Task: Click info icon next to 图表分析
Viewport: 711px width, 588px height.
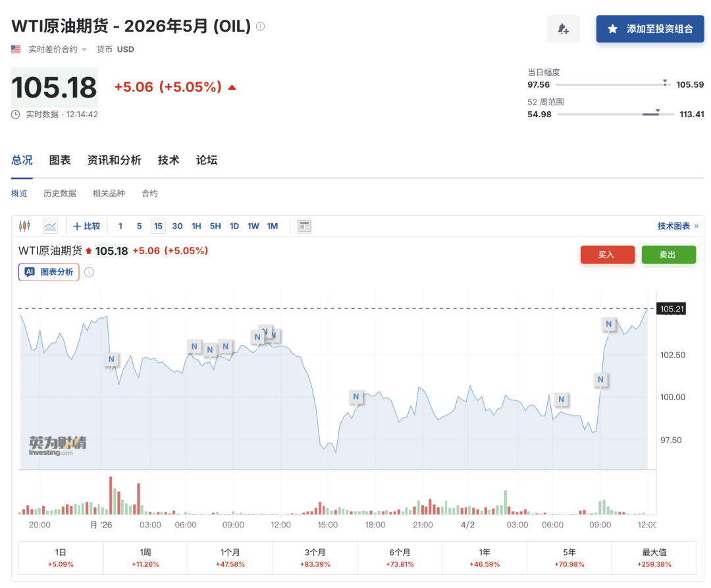Action: 89,272
